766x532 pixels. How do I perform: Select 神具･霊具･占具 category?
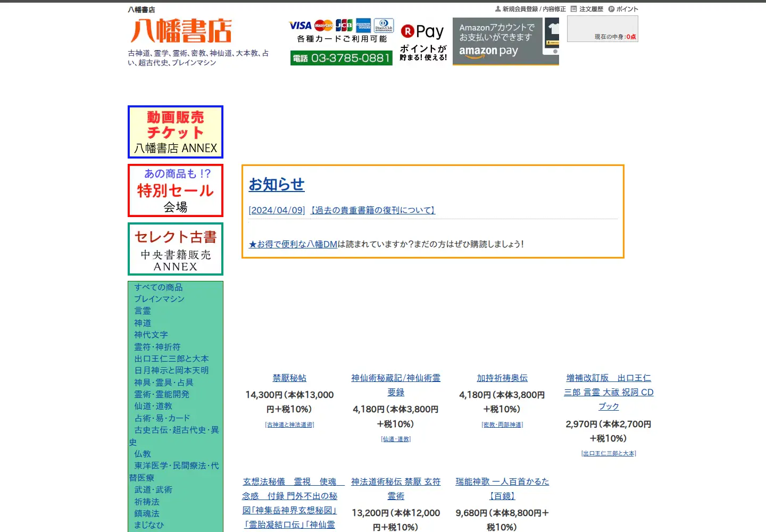point(164,383)
